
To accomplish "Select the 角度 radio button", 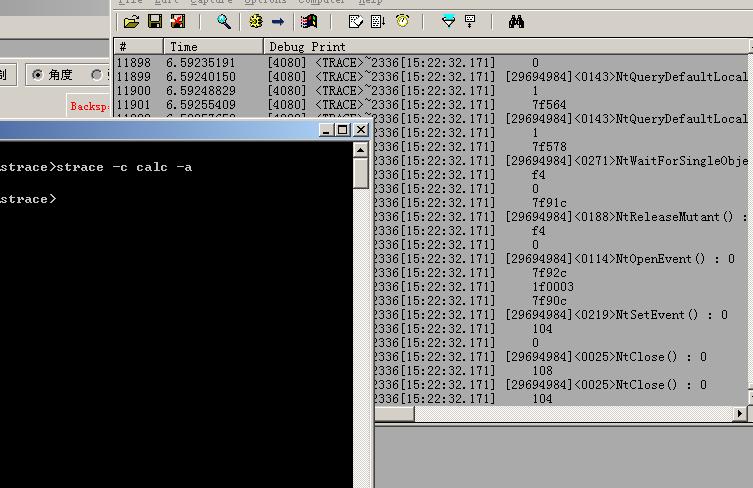I will (37, 75).
